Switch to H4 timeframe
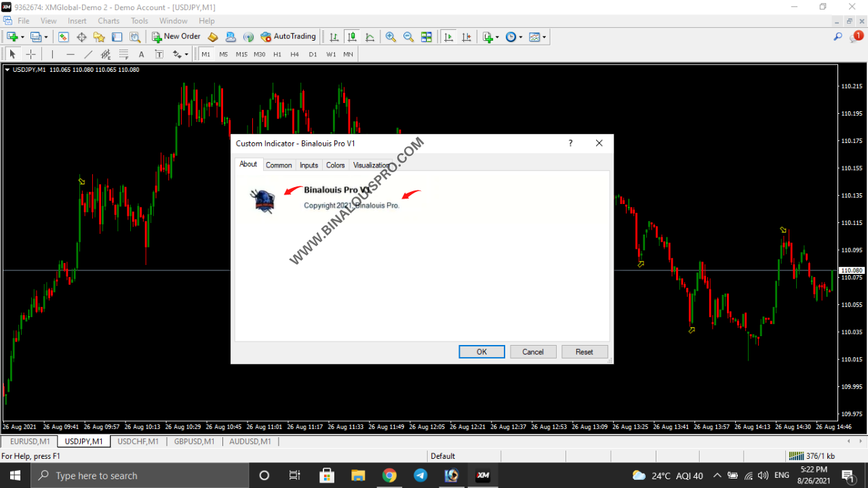Image resolution: width=868 pixels, height=488 pixels. (x=295, y=54)
